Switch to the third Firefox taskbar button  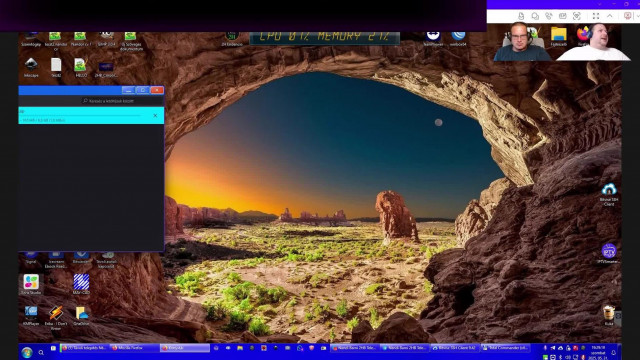tap(184, 348)
